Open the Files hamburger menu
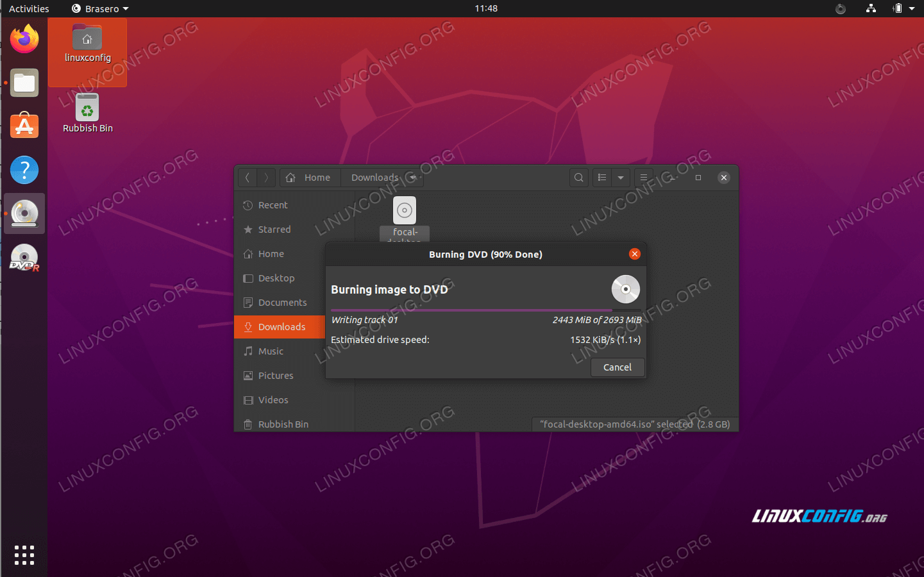The image size is (924, 577). [644, 178]
